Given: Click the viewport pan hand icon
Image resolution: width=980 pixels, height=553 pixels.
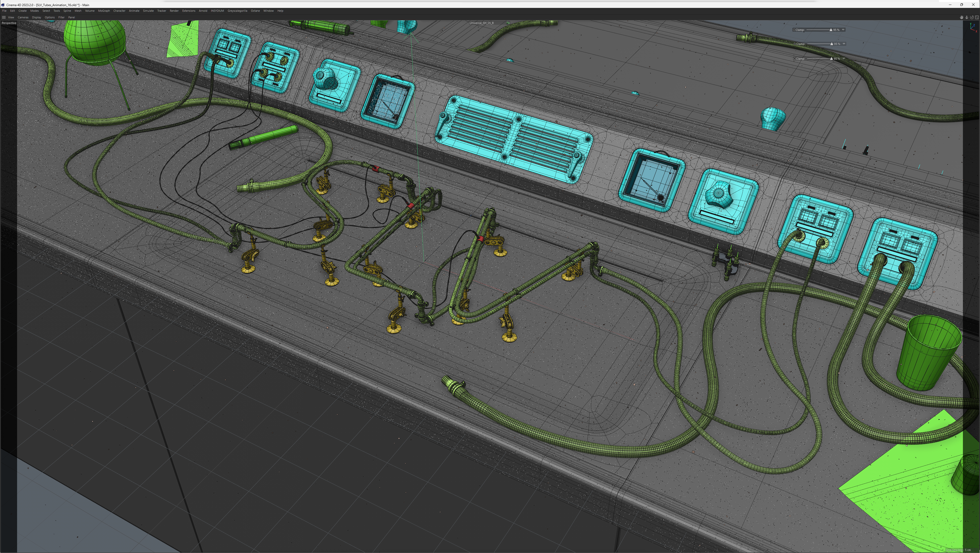Looking at the screenshot, I should click(962, 18).
